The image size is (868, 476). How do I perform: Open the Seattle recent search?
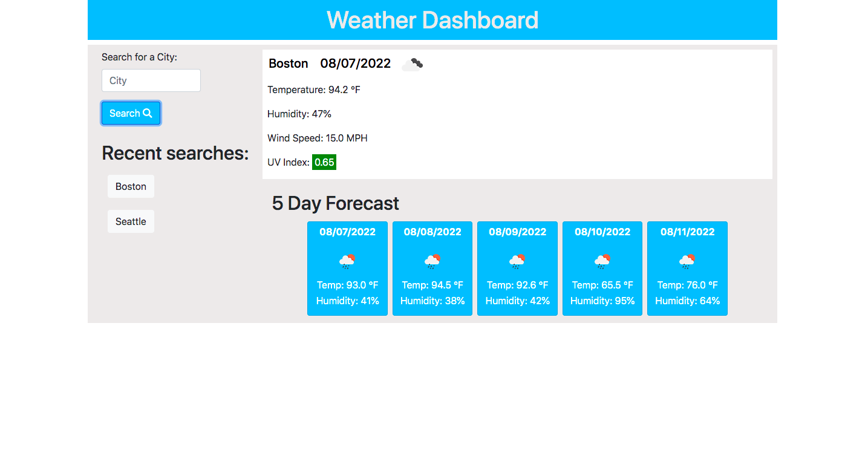point(131,221)
